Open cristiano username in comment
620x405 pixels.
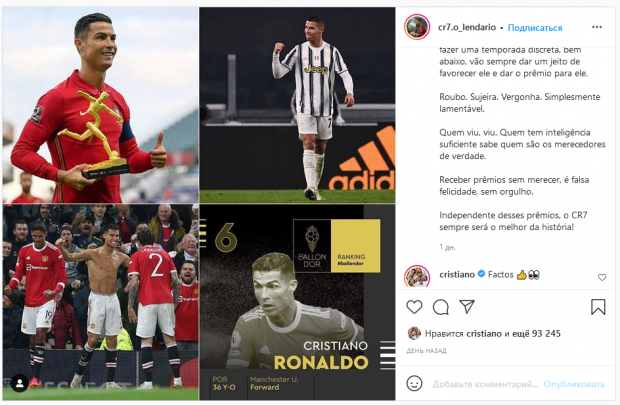[457, 274]
